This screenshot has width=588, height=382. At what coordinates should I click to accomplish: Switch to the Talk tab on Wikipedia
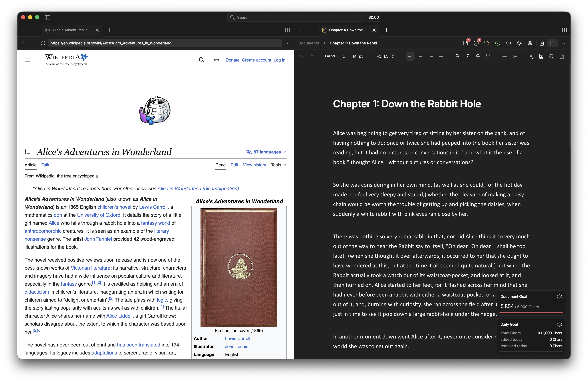46,165
